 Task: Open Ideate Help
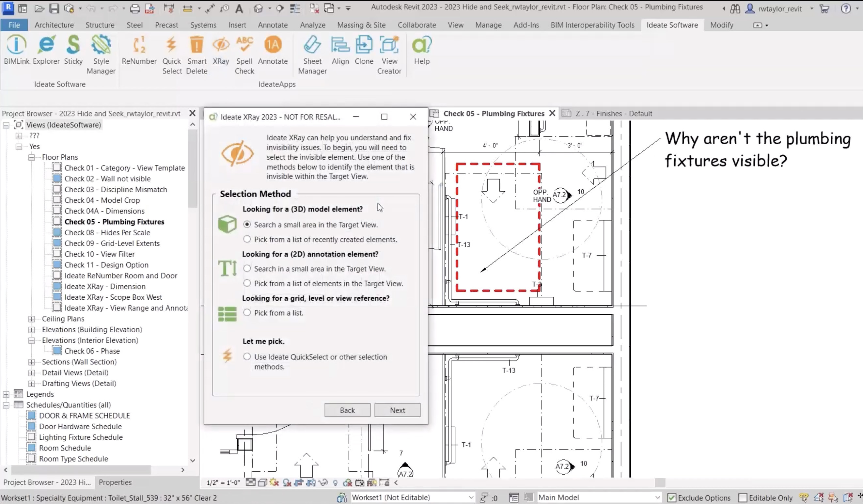[422, 50]
